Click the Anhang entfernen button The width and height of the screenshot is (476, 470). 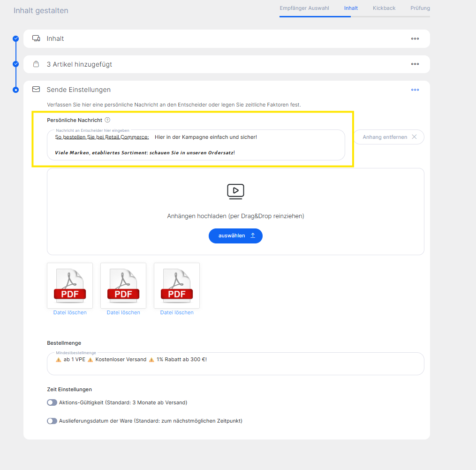[x=389, y=137]
